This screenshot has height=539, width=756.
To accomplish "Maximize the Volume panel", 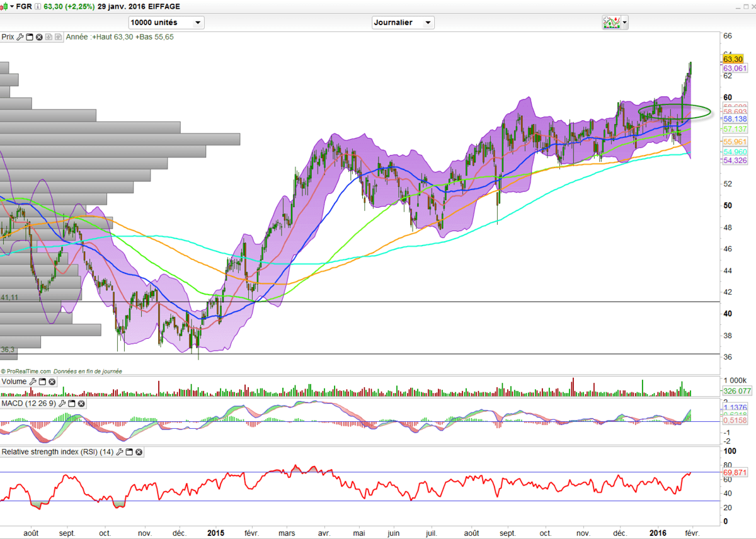I will [42, 382].
